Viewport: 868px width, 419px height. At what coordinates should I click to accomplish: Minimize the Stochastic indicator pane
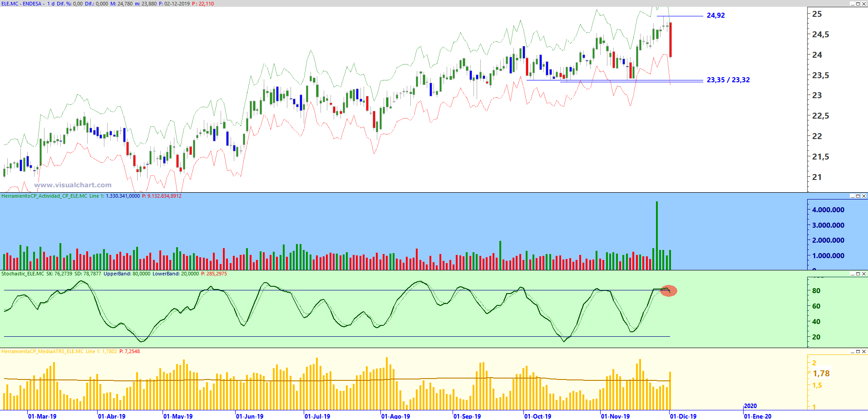click(x=852, y=274)
